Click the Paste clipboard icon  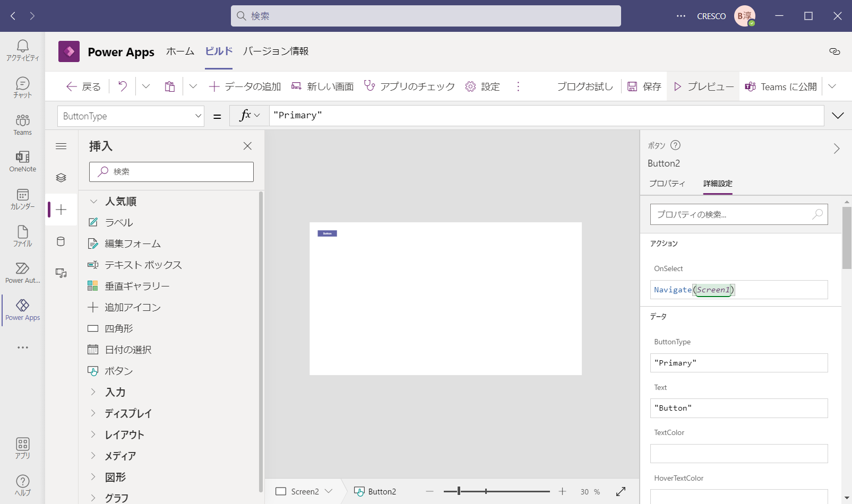[169, 86]
